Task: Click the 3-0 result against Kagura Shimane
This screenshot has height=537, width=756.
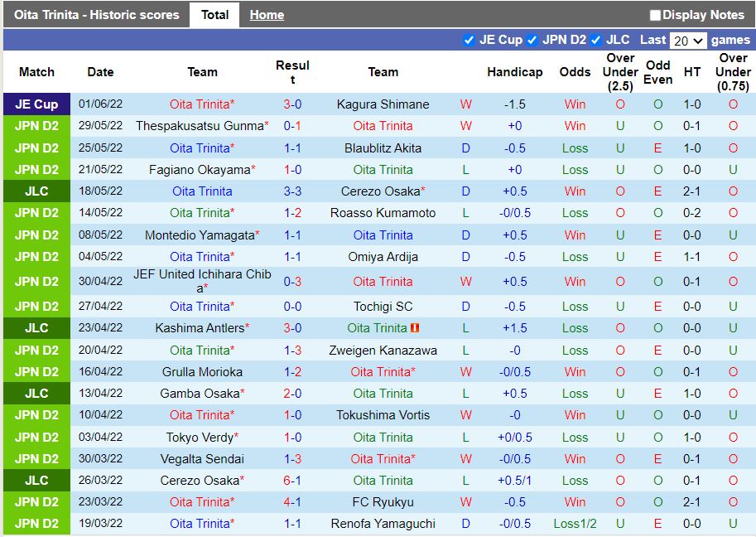Action: tap(292, 104)
